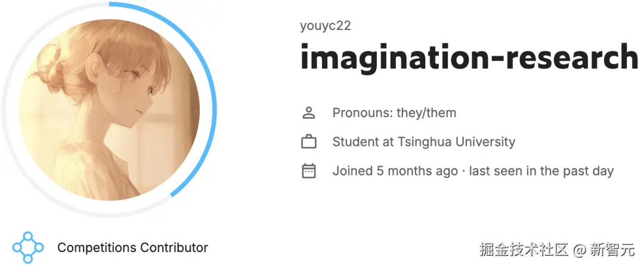Click "last seen in the past day"
This screenshot has width=644, height=267.
pos(541,171)
